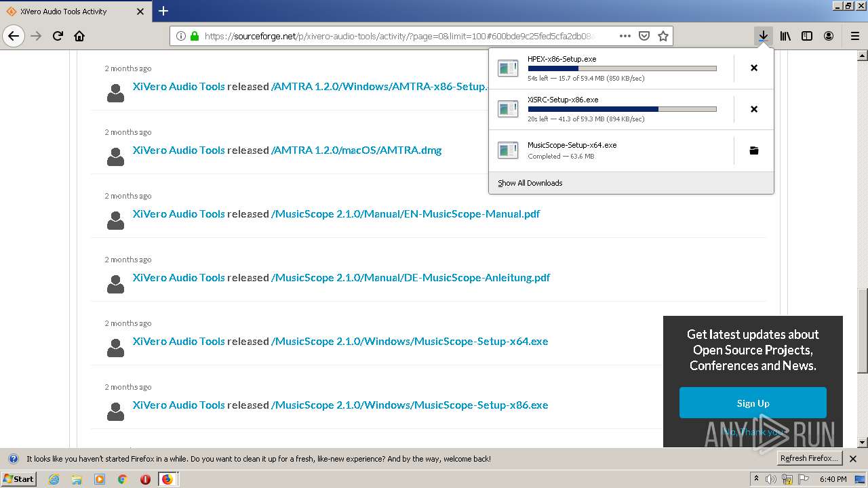This screenshot has height=488, width=868.
Task: Select the XiVero Audio Tools Activity tab
Action: pyautogui.click(x=75, y=12)
